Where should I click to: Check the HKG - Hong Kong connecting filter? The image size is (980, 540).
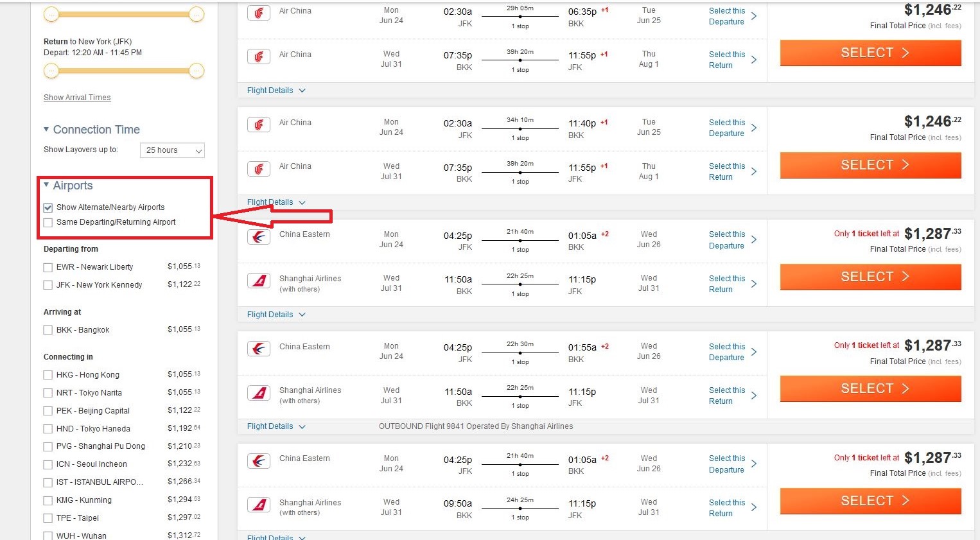point(48,375)
